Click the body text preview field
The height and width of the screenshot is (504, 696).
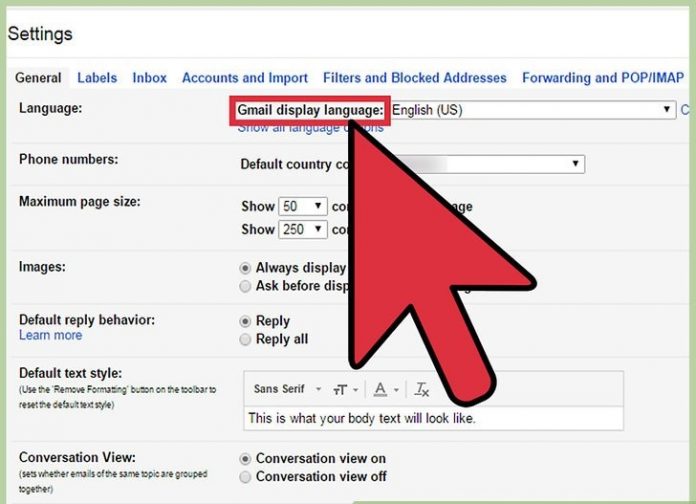[432, 418]
